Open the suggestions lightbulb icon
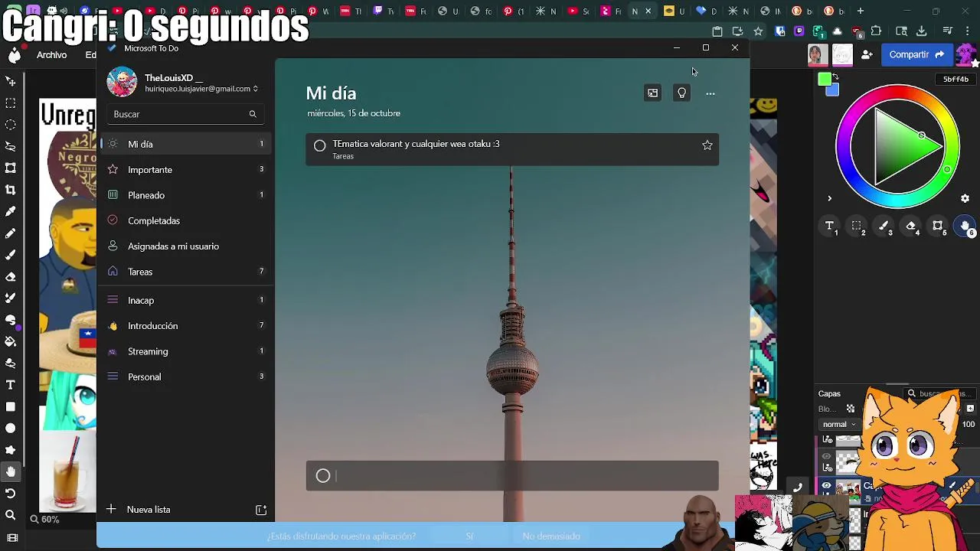The height and width of the screenshot is (551, 980). coord(681,93)
